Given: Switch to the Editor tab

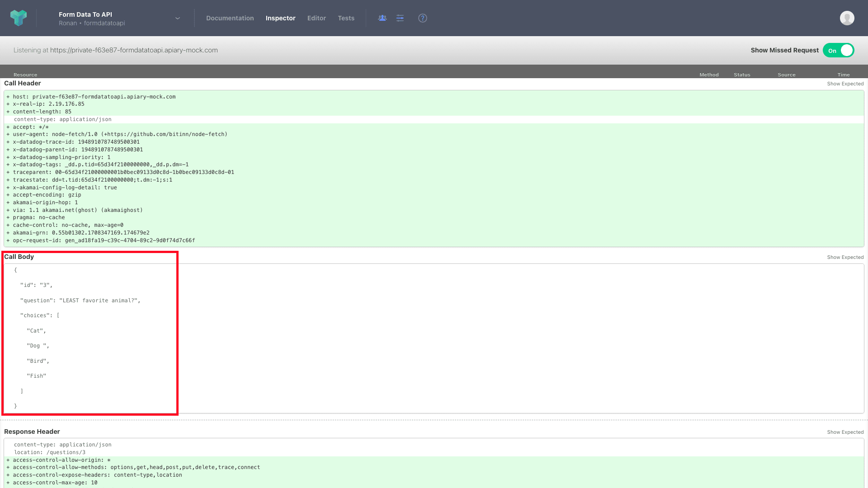Looking at the screenshot, I should coord(316,18).
